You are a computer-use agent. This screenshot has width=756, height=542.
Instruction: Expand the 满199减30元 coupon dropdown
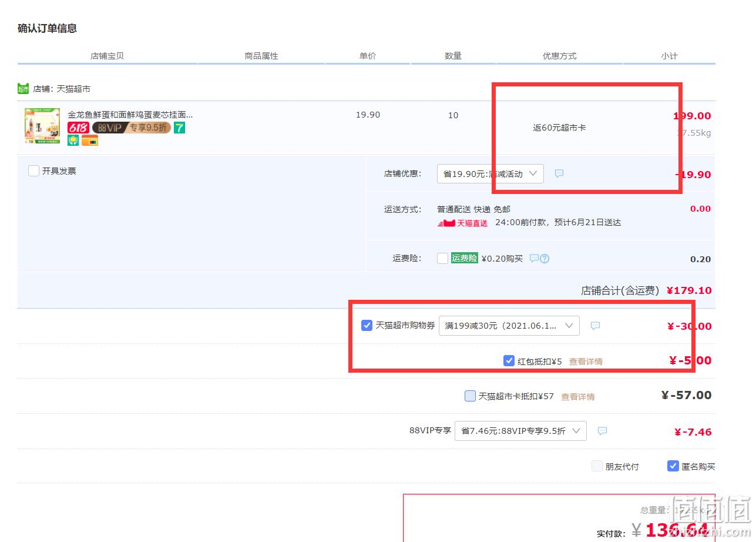pos(509,326)
